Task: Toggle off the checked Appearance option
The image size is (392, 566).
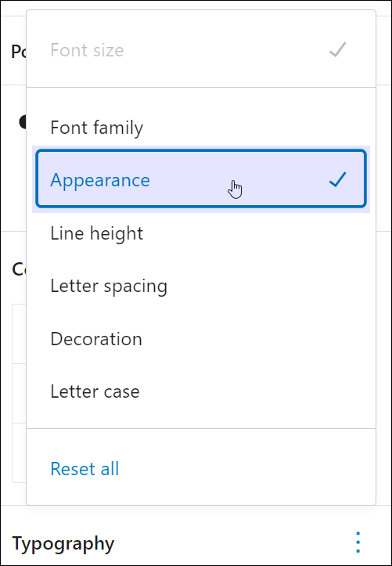Action: point(201,179)
